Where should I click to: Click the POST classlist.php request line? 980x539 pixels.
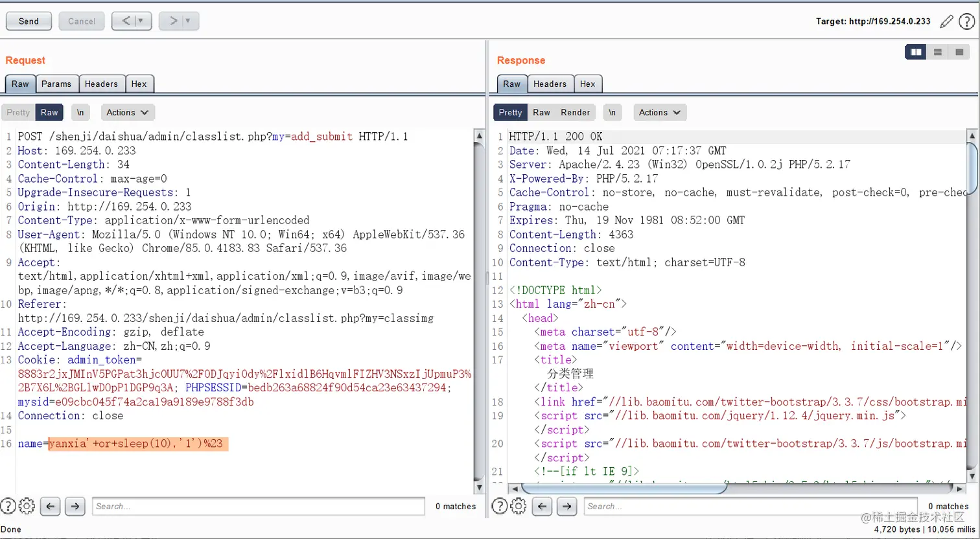[213, 137]
